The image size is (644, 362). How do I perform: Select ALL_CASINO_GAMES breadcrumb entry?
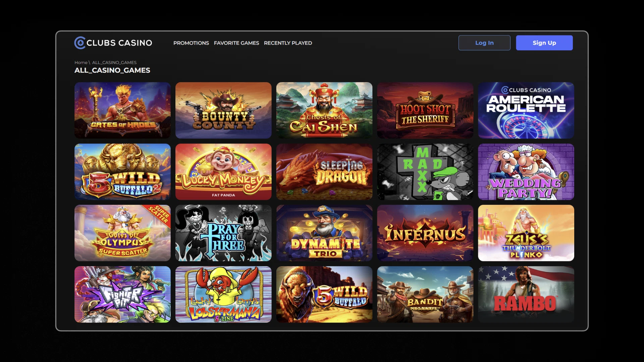click(x=114, y=62)
